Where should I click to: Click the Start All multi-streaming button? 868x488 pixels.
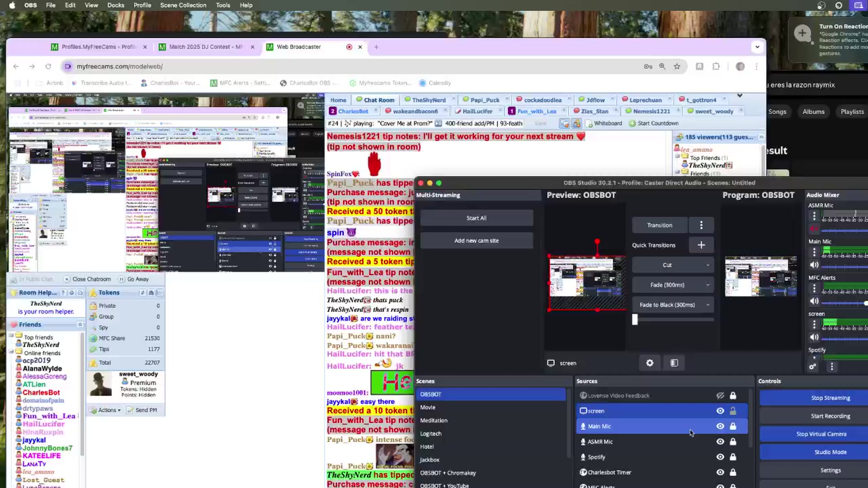point(476,218)
